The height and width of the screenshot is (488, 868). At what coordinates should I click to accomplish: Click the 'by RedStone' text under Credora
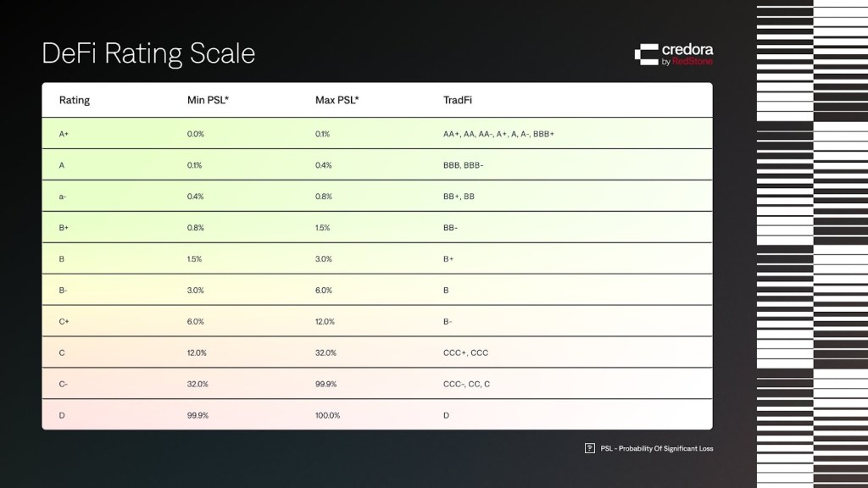click(687, 62)
